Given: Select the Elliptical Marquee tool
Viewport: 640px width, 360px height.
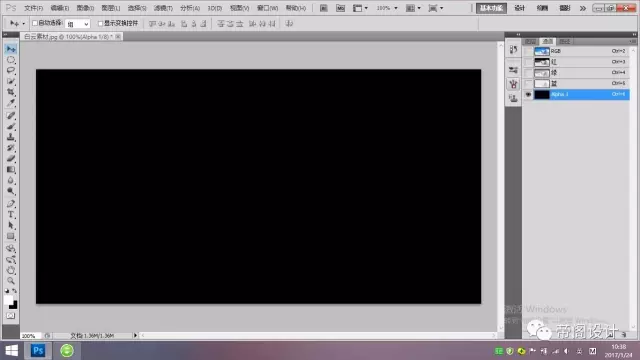Looking at the screenshot, I should click(11, 60).
